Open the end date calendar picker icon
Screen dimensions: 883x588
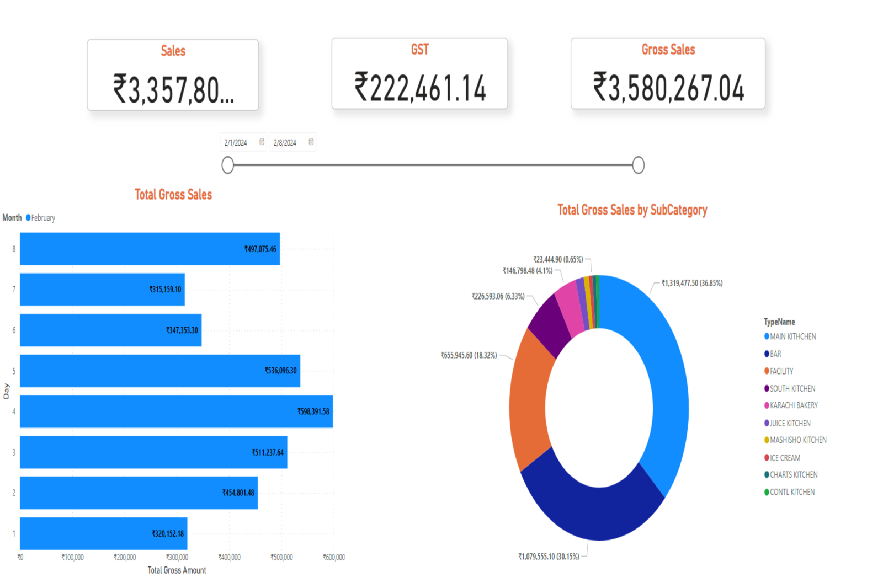click(311, 142)
